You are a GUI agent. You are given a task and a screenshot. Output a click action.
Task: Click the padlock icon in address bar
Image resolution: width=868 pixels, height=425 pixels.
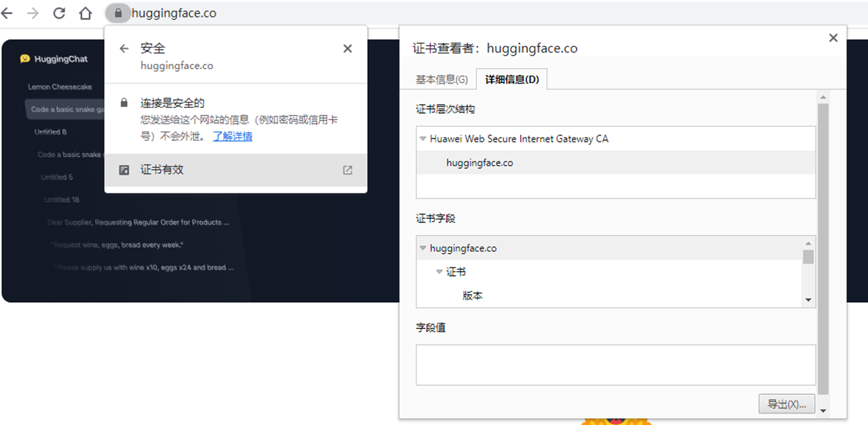pyautogui.click(x=118, y=13)
